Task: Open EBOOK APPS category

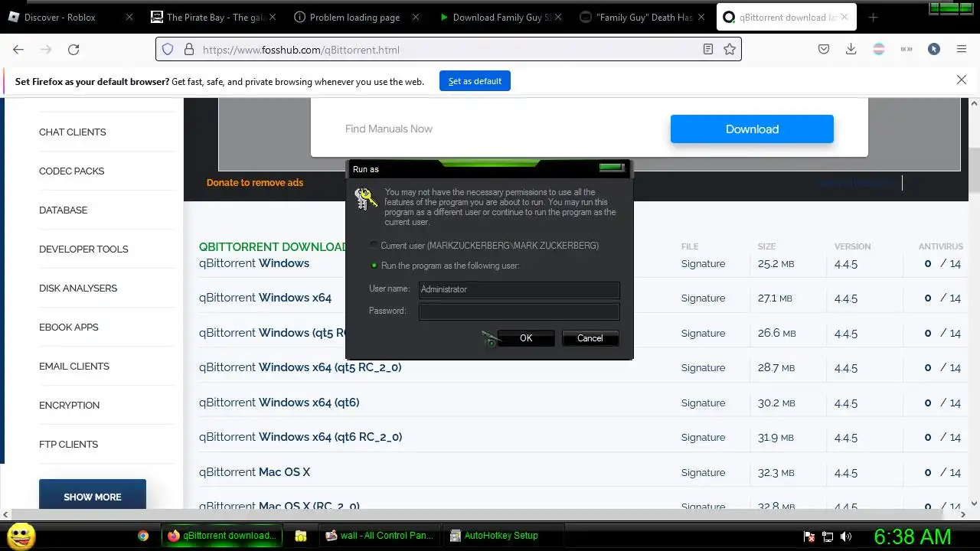Action: coord(69,327)
